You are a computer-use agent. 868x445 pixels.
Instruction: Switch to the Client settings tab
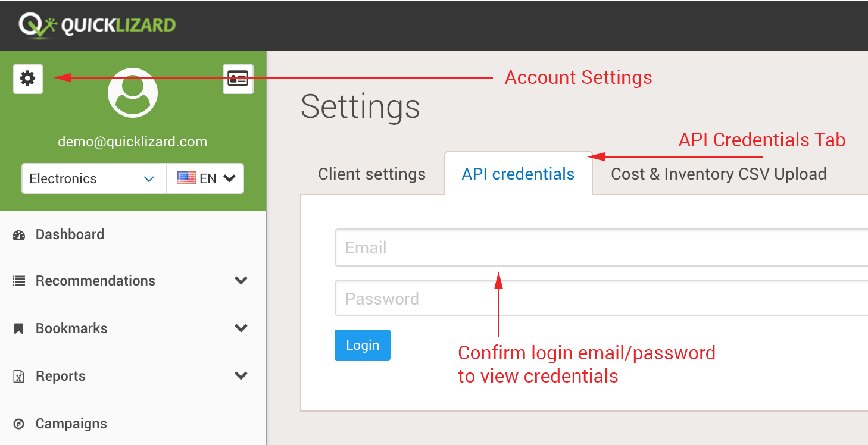pos(371,174)
